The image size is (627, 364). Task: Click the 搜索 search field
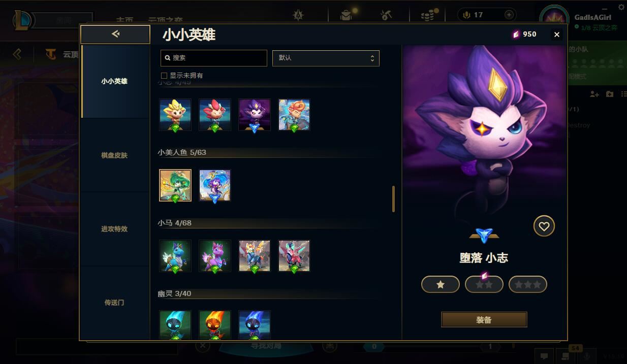click(214, 58)
